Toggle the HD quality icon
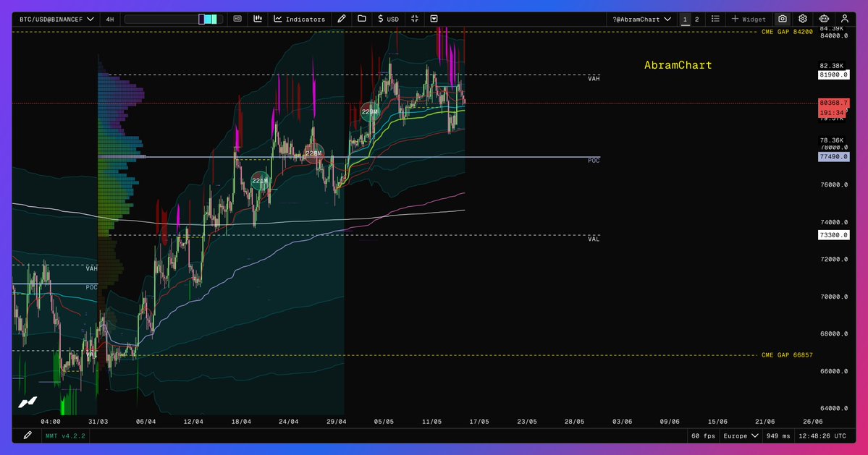Viewport: 868px width, 455px height. tap(237, 19)
